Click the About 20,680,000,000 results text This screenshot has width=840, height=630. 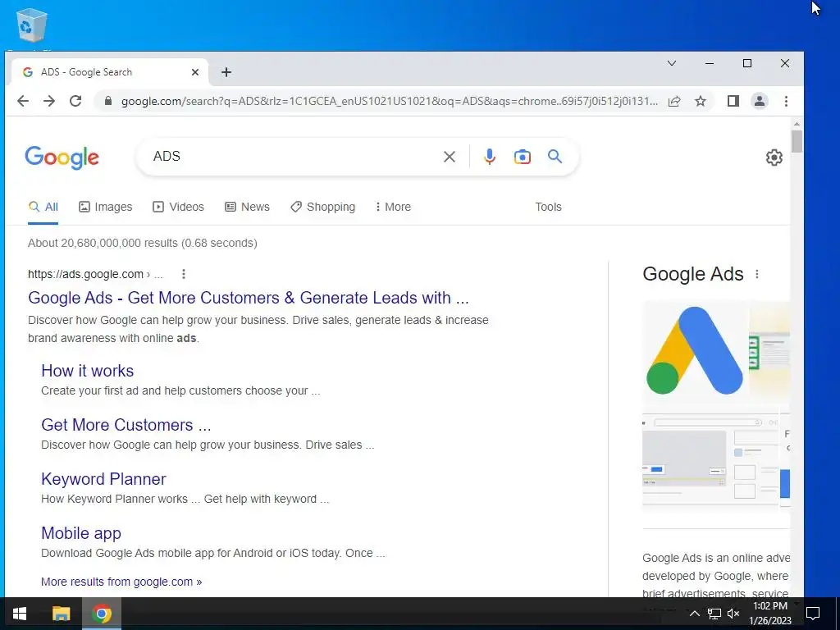(143, 243)
